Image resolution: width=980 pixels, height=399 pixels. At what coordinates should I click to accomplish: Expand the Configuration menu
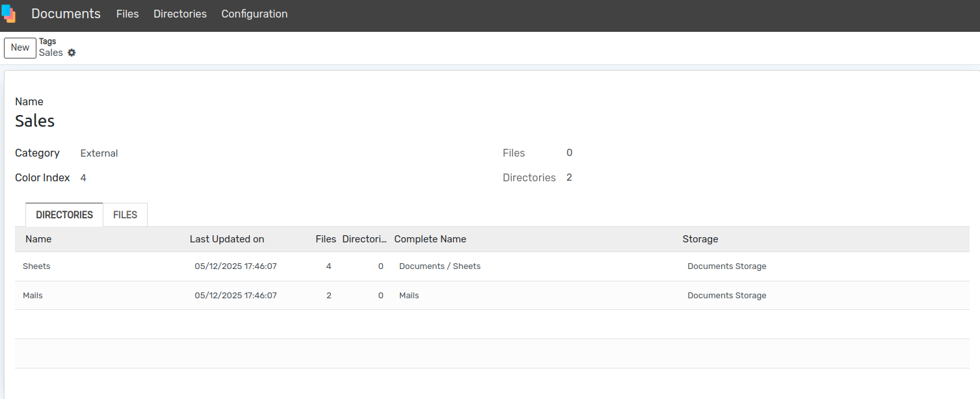(254, 14)
